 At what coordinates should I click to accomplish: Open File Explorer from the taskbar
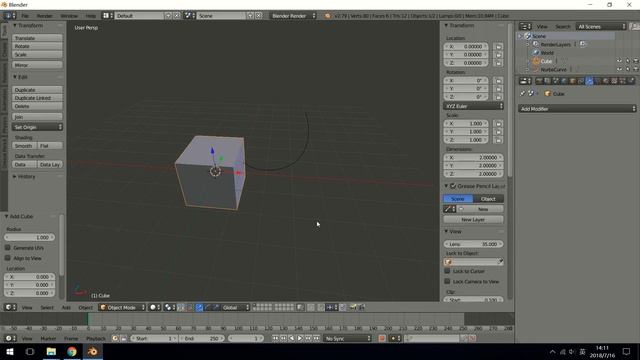(51, 351)
